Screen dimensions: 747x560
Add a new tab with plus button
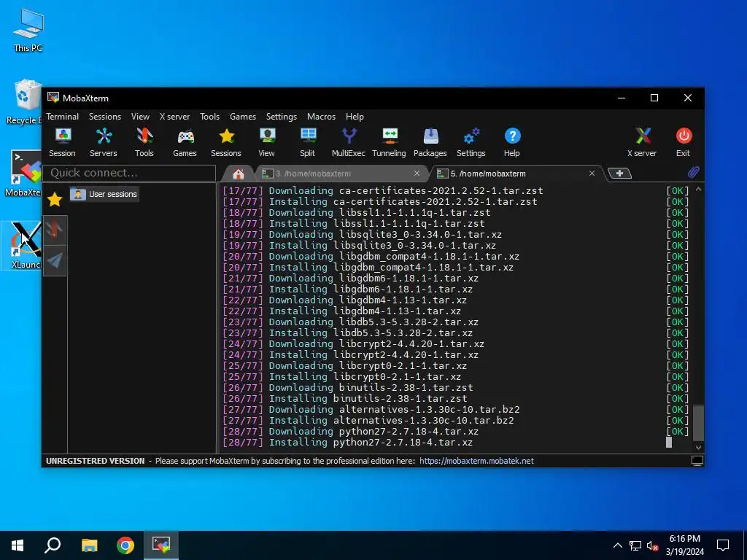[620, 174]
